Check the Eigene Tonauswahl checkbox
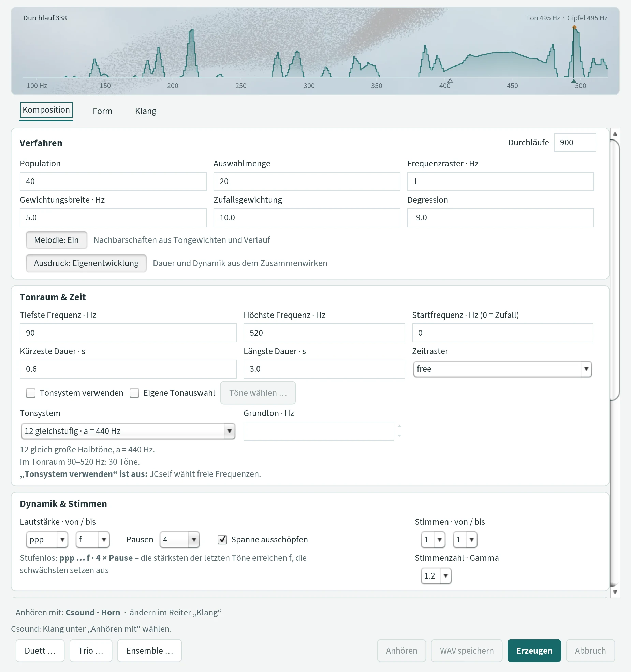The image size is (631, 672). (134, 393)
